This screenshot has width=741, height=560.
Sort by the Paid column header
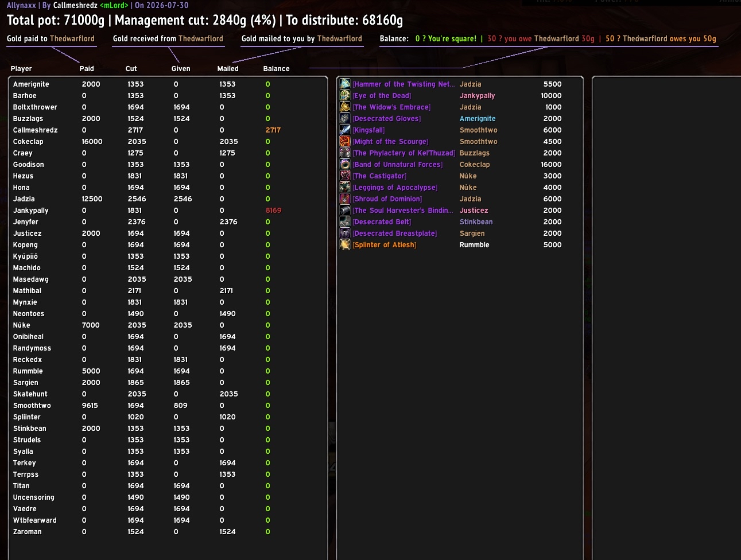pyautogui.click(x=87, y=69)
